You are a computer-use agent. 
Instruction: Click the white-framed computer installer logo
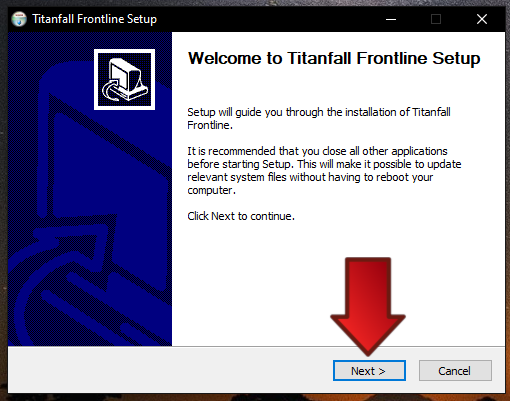124,79
